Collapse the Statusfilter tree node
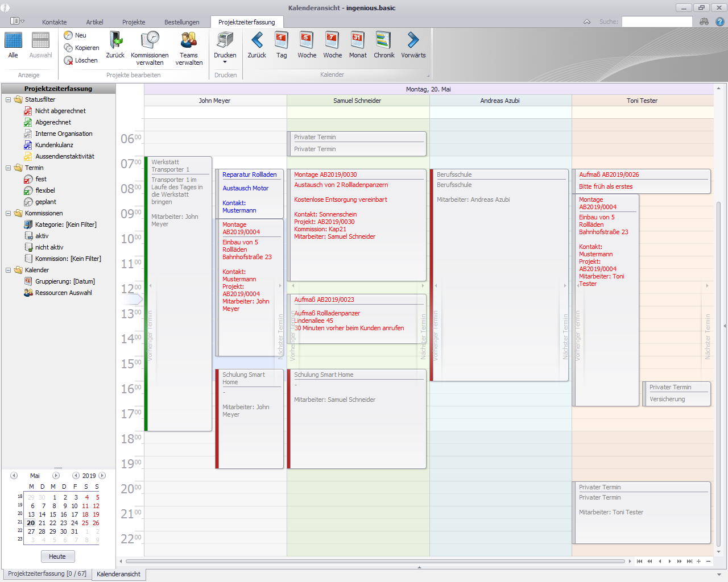The width and height of the screenshot is (728, 582). (x=9, y=99)
